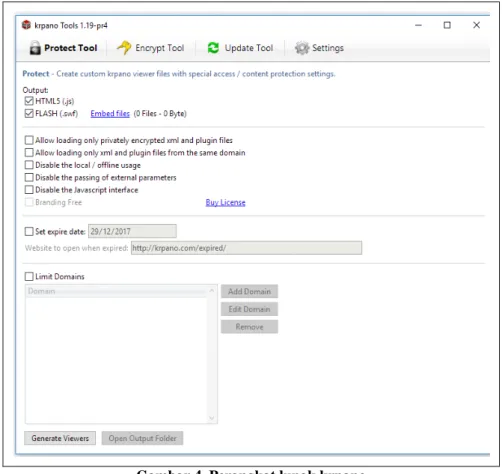
Task: Close the krpano Tools window
Action: coord(476,25)
